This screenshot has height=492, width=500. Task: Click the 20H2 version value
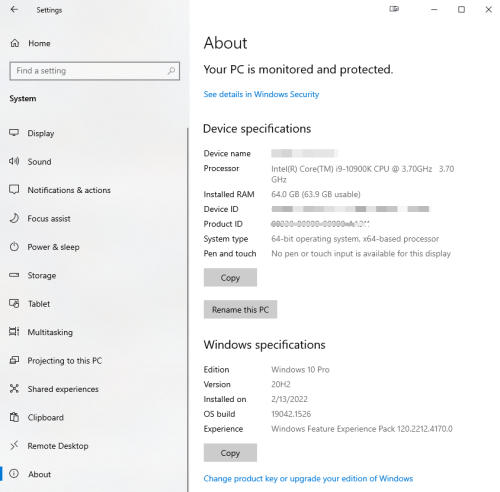pyautogui.click(x=281, y=384)
